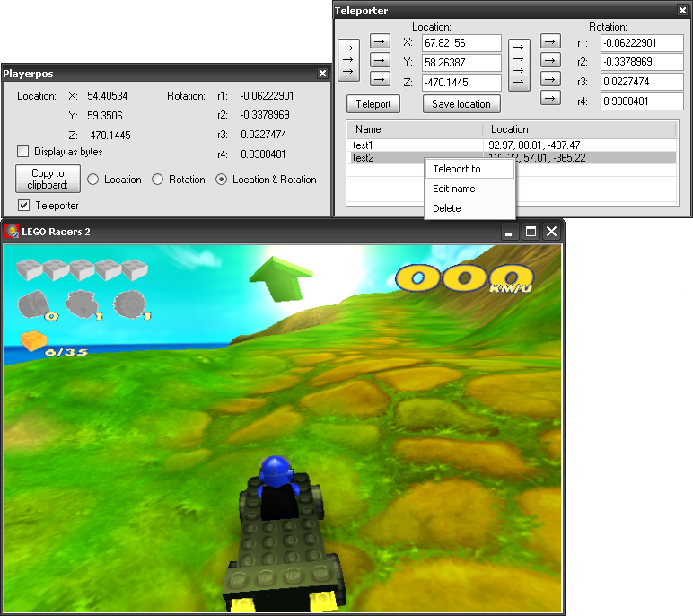Close the Teleporter window
The height and width of the screenshot is (616, 693).
682,11
